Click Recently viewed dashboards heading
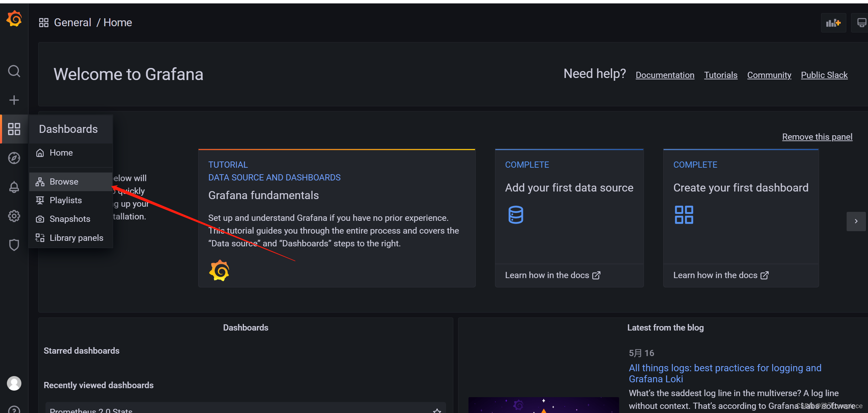 [x=99, y=385]
